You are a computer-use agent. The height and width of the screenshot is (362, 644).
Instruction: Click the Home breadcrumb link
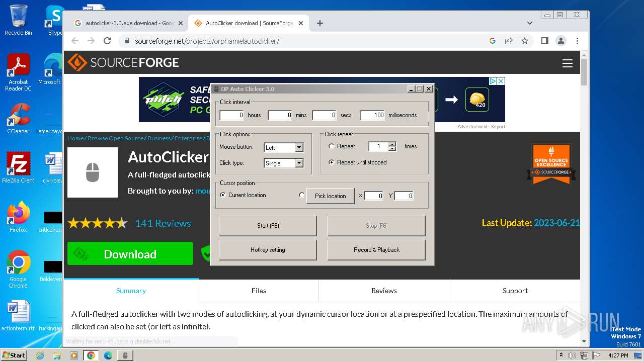(x=75, y=138)
